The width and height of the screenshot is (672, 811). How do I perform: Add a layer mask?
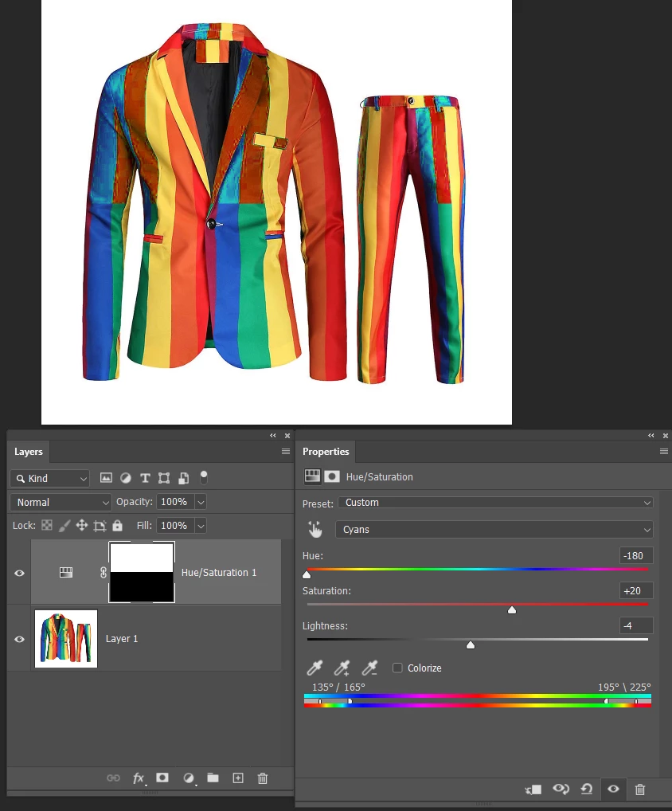pyautogui.click(x=162, y=778)
